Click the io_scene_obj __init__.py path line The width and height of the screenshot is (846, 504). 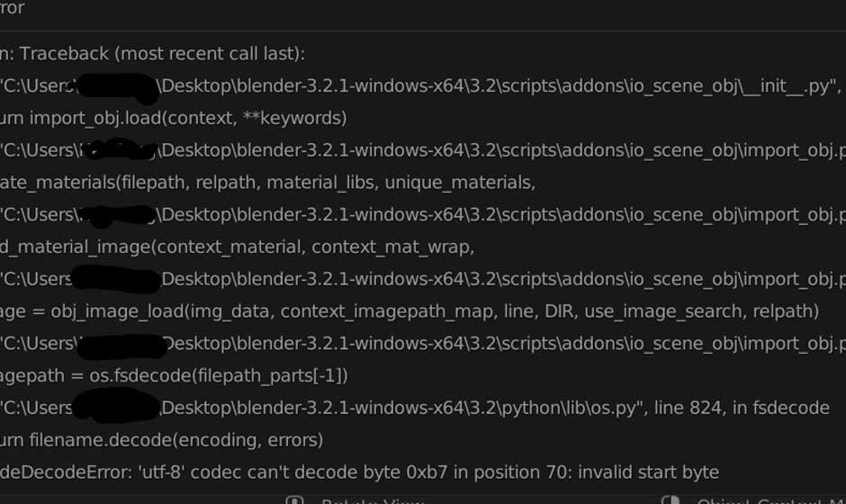click(x=420, y=85)
